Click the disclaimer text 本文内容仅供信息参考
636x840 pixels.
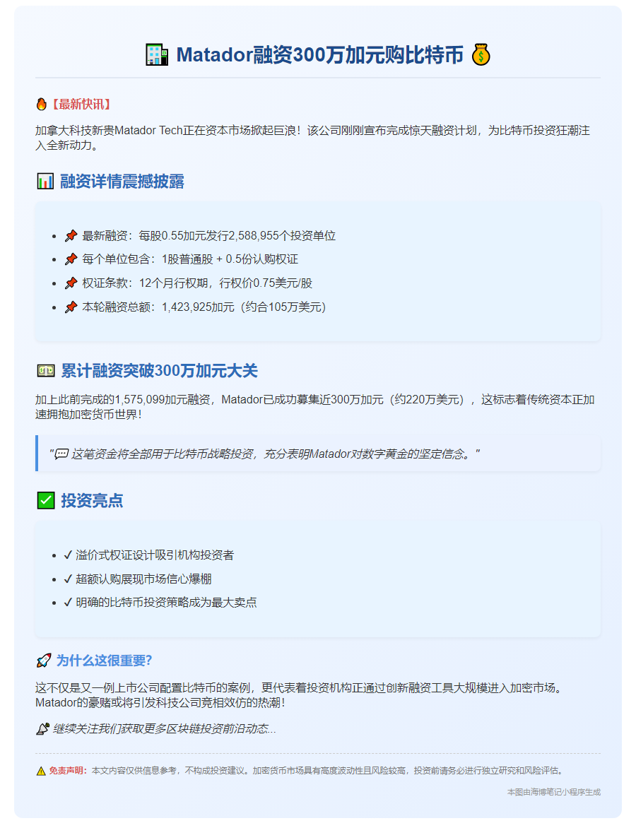click(327, 771)
